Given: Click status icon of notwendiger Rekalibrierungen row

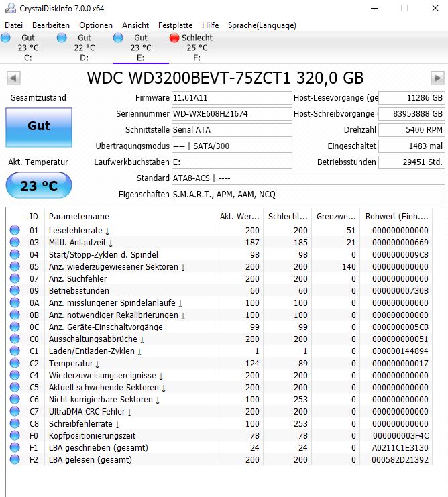Looking at the screenshot, I should tap(15, 315).
